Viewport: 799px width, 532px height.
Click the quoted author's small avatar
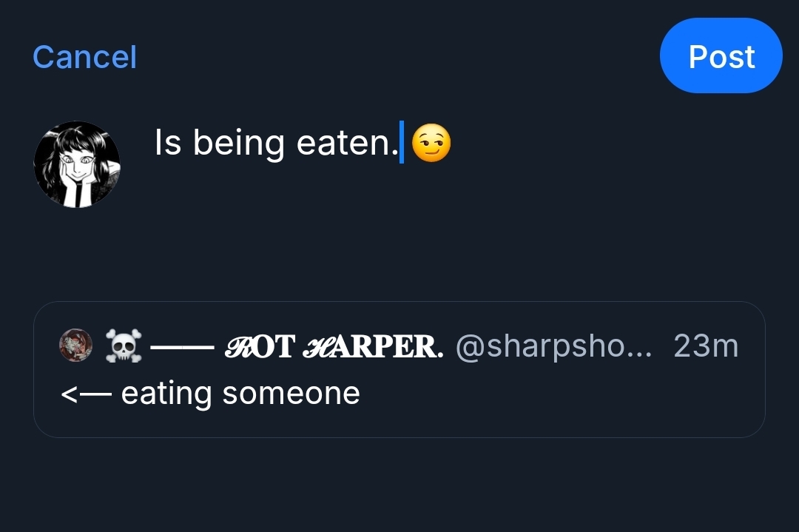point(75,346)
